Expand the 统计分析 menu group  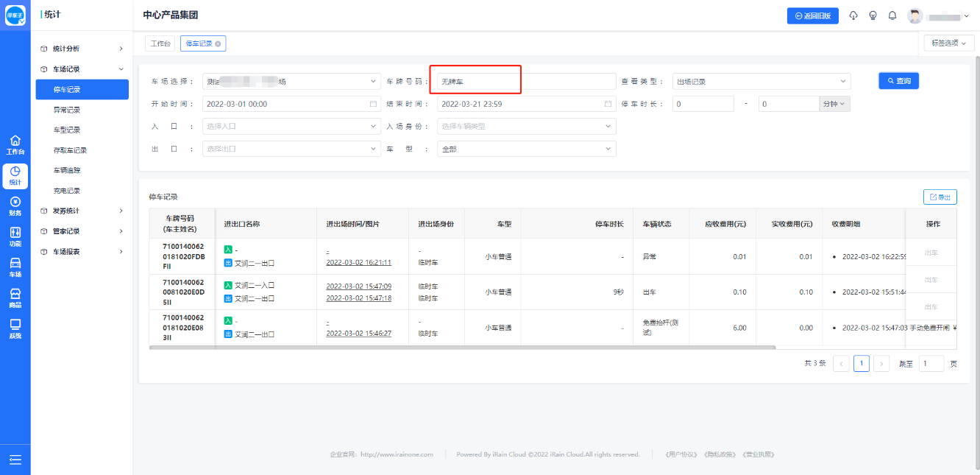pos(81,49)
